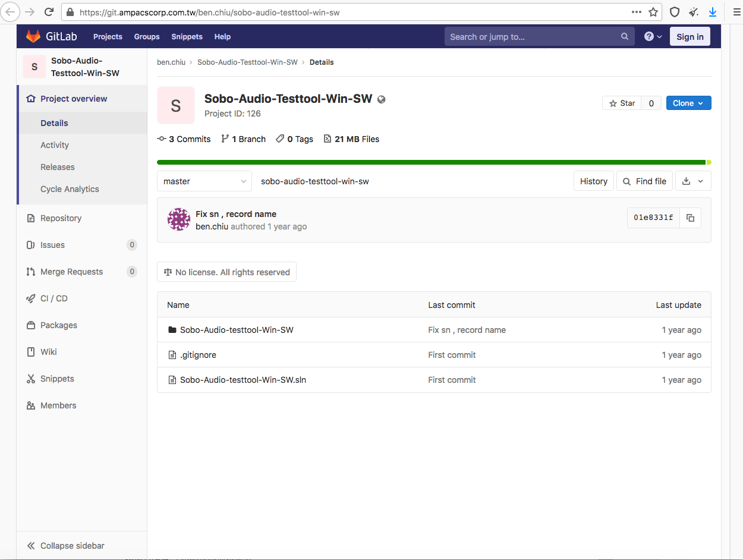
Task: Open Issues in the sidebar
Action: point(82,245)
